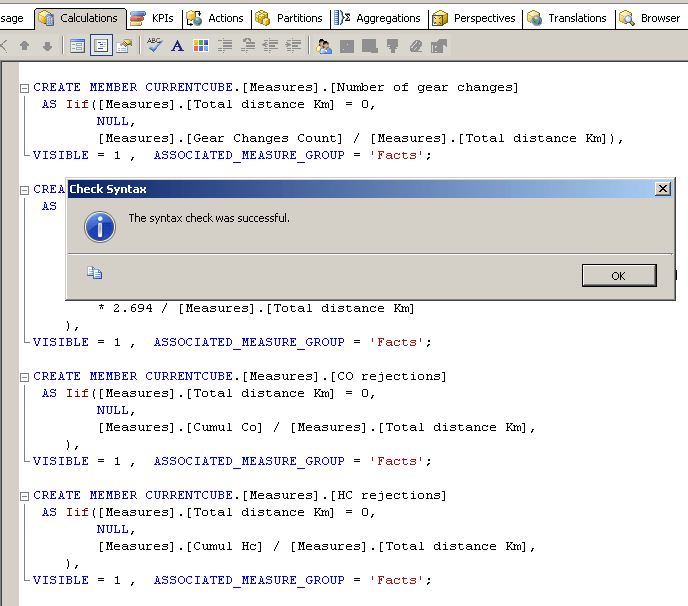Click the Decrease Indent icon
This screenshot has width=688, height=606.
click(x=270, y=46)
